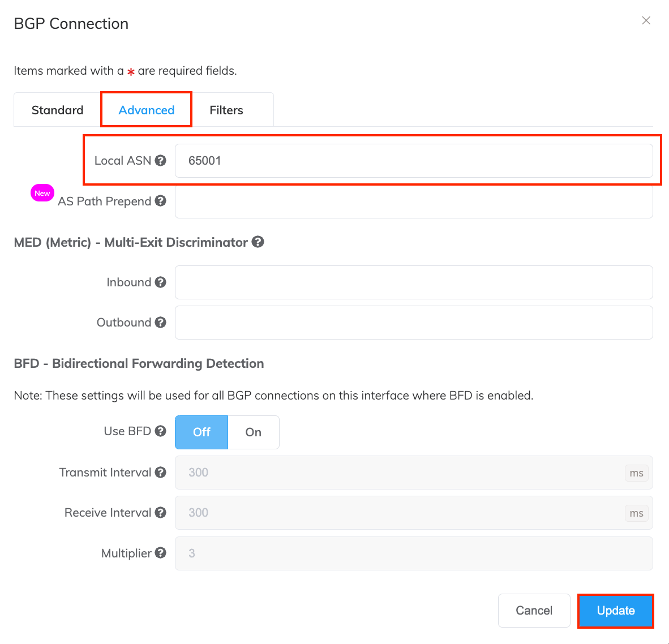Viewport: 669px width, 644px height.
Task: Click the AS Path Prepend help icon
Action: 160,201
